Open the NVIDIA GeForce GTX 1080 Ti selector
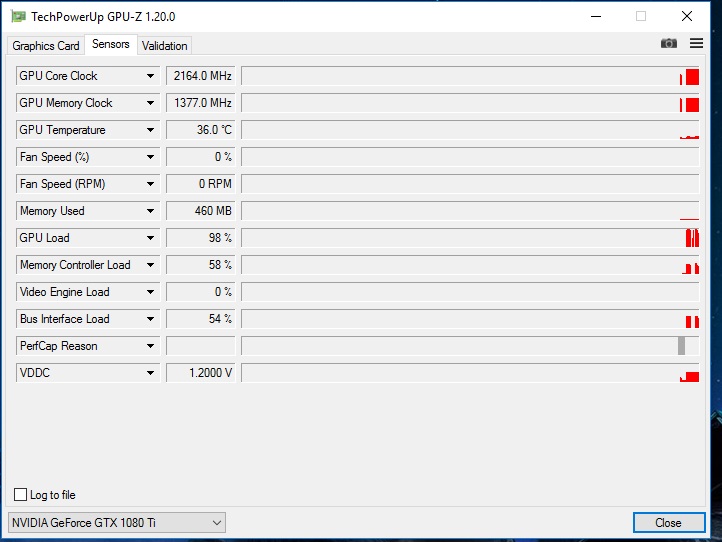 coord(117,523)
